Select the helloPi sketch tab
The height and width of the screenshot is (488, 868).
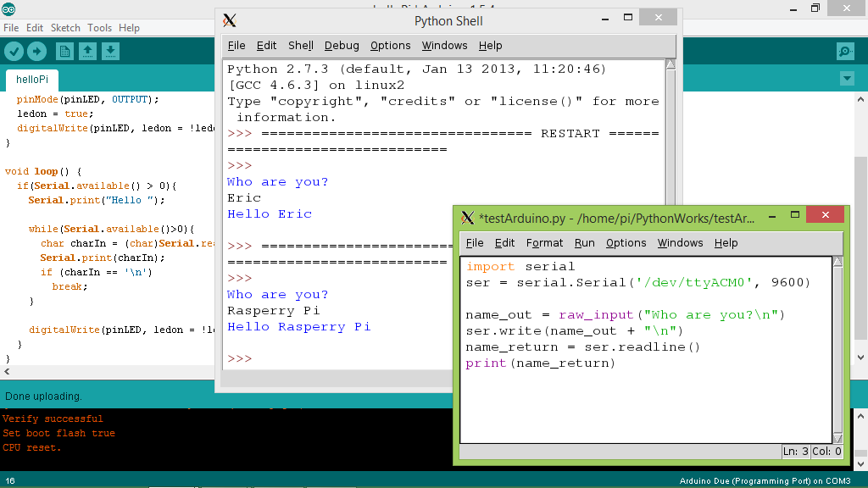[x=32, y=80]
